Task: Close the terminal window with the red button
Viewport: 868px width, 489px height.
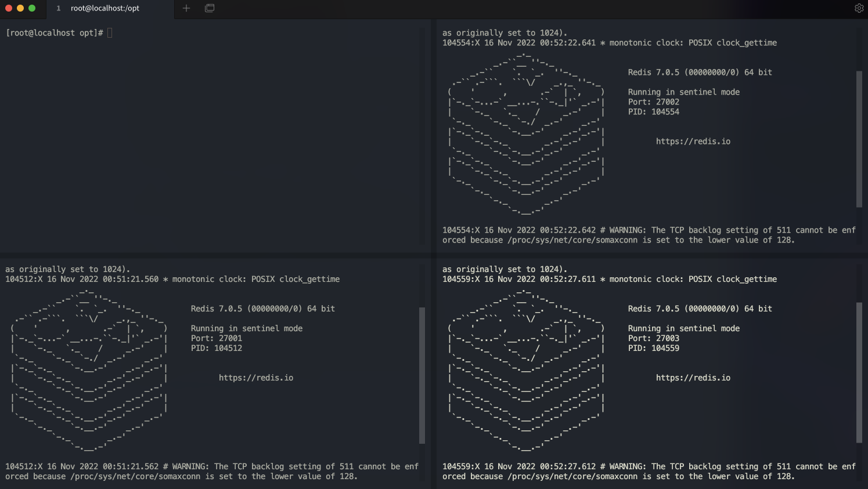Action: [9, 8]
